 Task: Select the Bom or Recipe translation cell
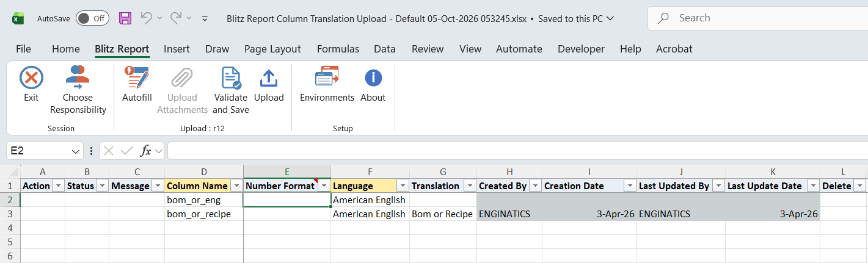click(x=443, y=214)
